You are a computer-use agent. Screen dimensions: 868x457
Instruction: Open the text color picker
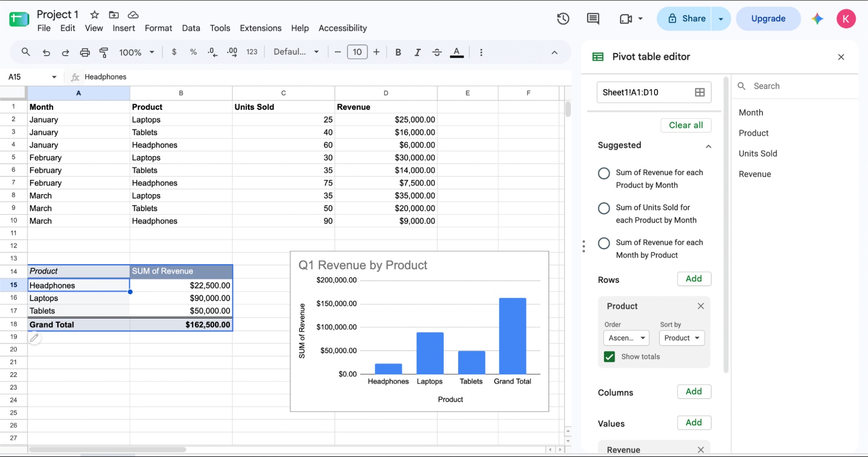click(x=456, y=53)
